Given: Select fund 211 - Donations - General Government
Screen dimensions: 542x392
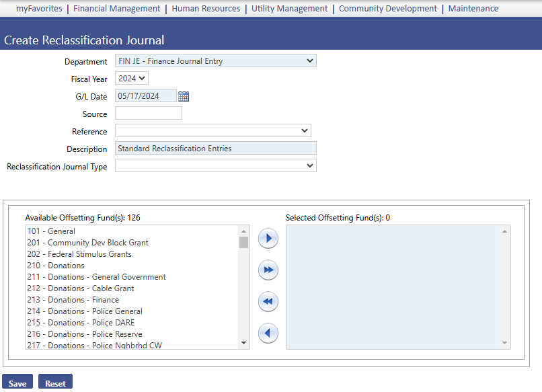Looking at the screenshot, I should [x=132, y=277].
